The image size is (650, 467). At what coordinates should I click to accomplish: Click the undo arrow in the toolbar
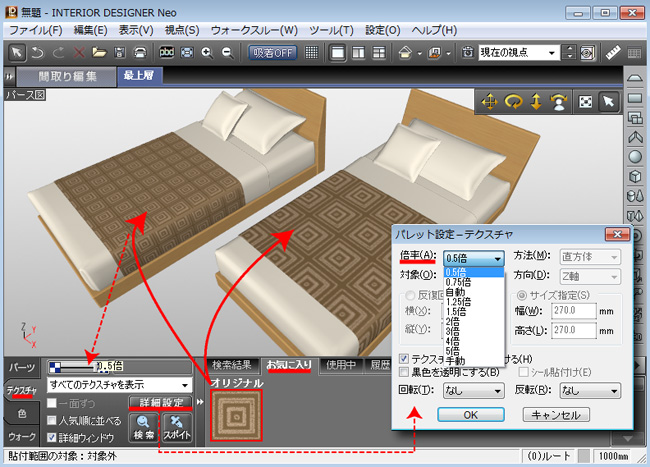click(39, 52)
